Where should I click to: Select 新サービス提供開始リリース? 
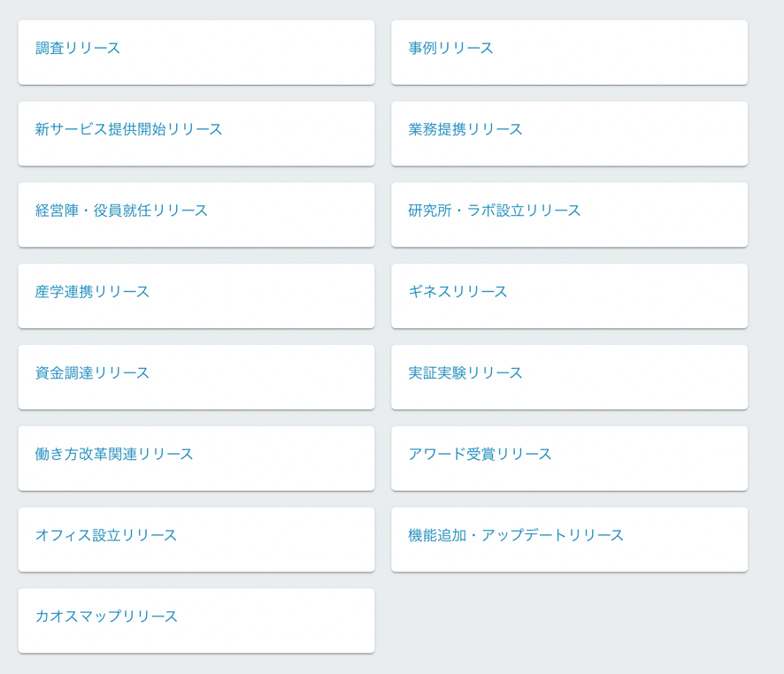tap(129, 130)
